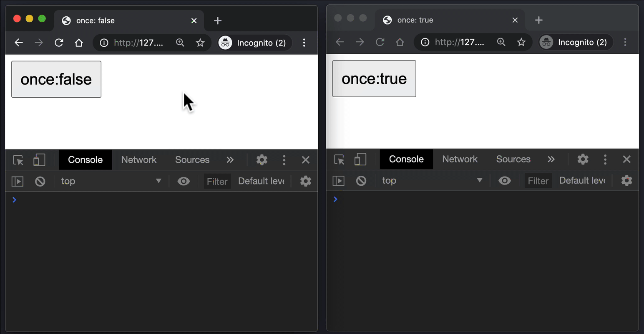This screenshot has width=644, height=334.
Task: Open the top context dropdown in left console
Action: [111, 181]
